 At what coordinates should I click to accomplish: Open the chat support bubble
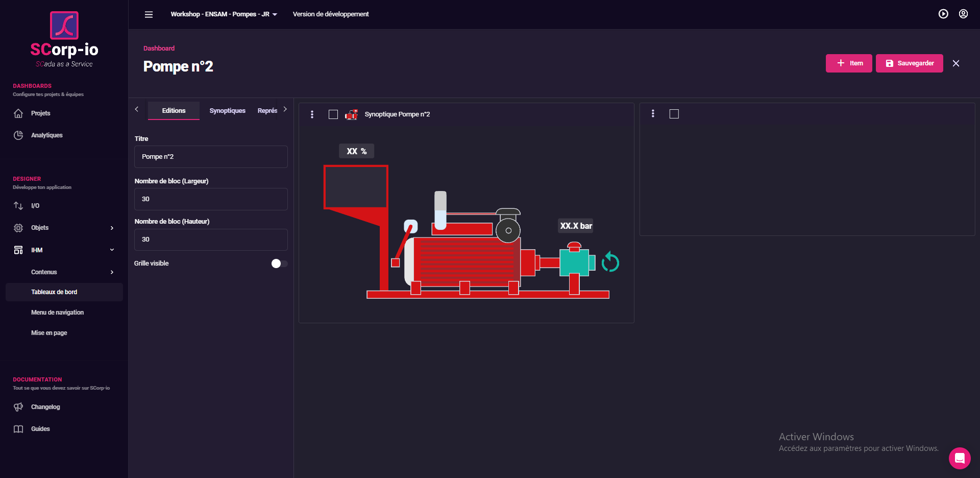coord(960,458)
